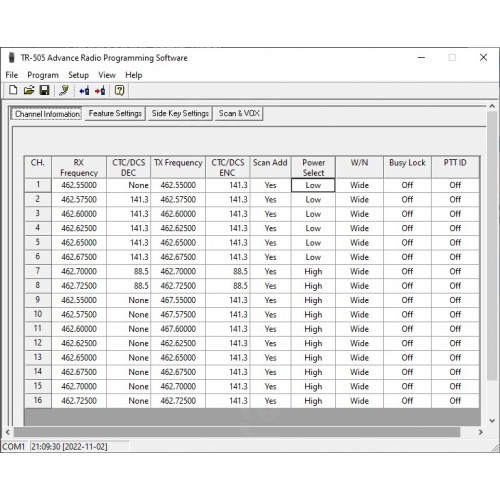This screenshot has height=500, width=500.
Task: Click channel 5 Power Select Low cell
Action: pos(313,242)
